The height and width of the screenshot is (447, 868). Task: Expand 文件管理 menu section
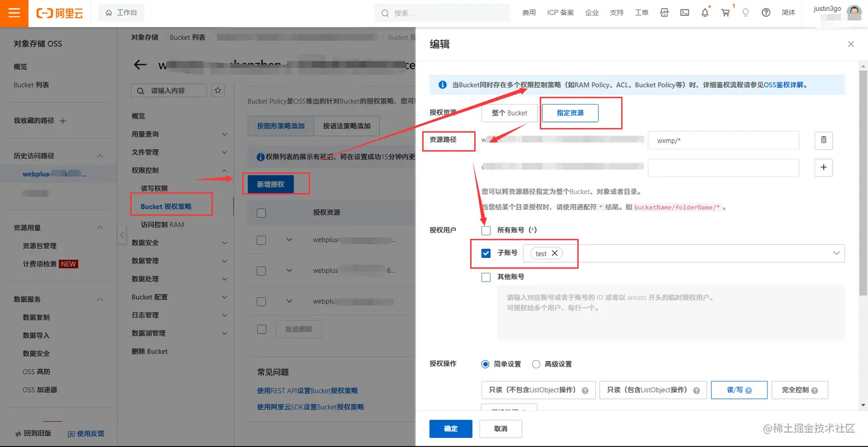point(224,152)
